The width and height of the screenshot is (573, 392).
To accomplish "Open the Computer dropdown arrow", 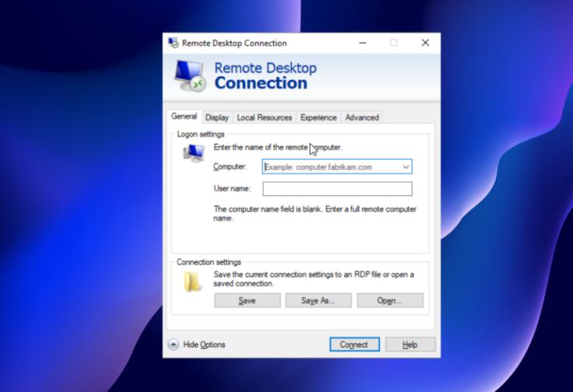I will coord(406,166).
